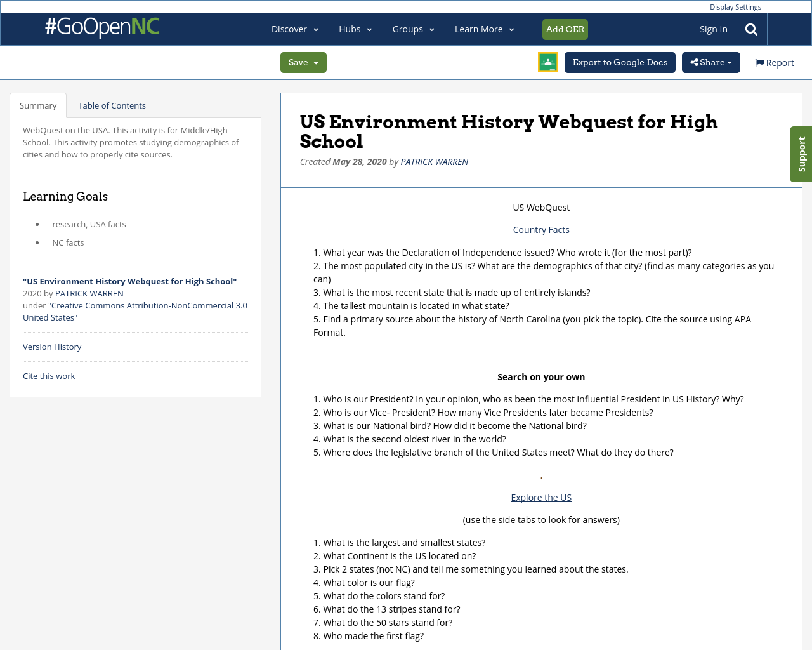Click the Explore the US link
The height and width of the screenshot is (650, 812).
[x=541, y=497]
